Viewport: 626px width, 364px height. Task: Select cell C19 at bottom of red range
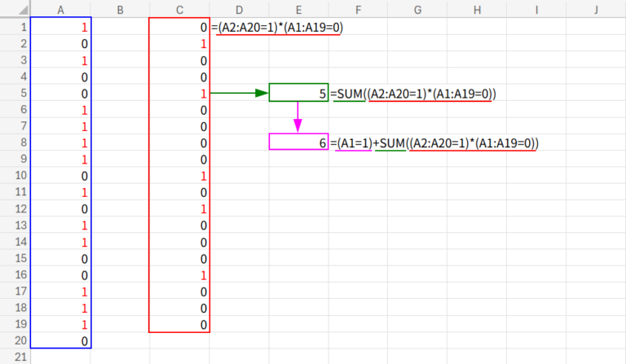(179, 324)
